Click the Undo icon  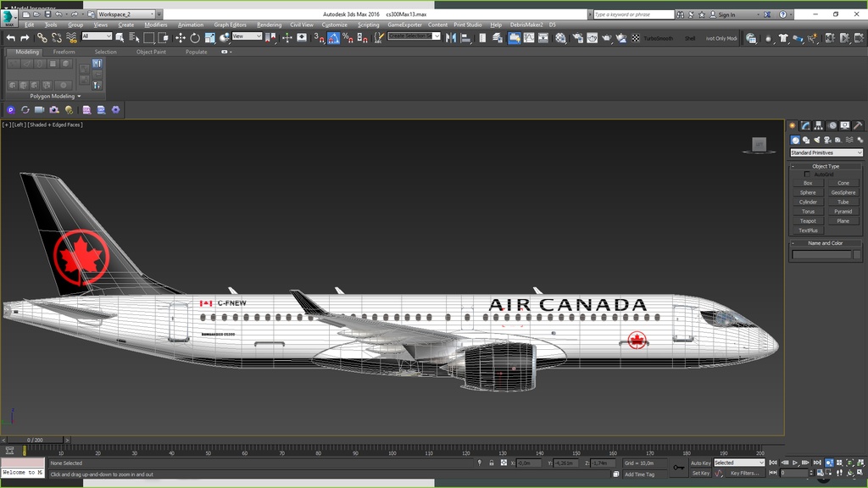point(10,38)
